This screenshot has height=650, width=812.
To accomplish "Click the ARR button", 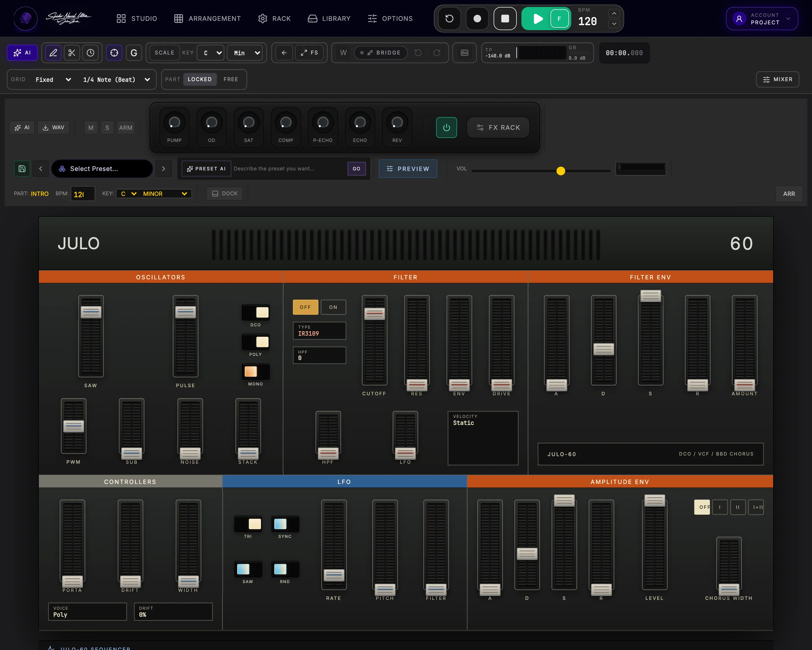I will pos(789,194).
